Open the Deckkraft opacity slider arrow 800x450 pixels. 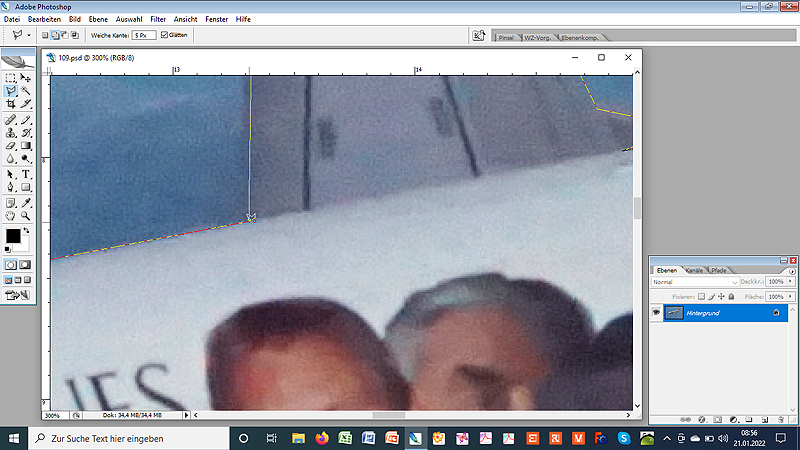click(x=791, y=282)
